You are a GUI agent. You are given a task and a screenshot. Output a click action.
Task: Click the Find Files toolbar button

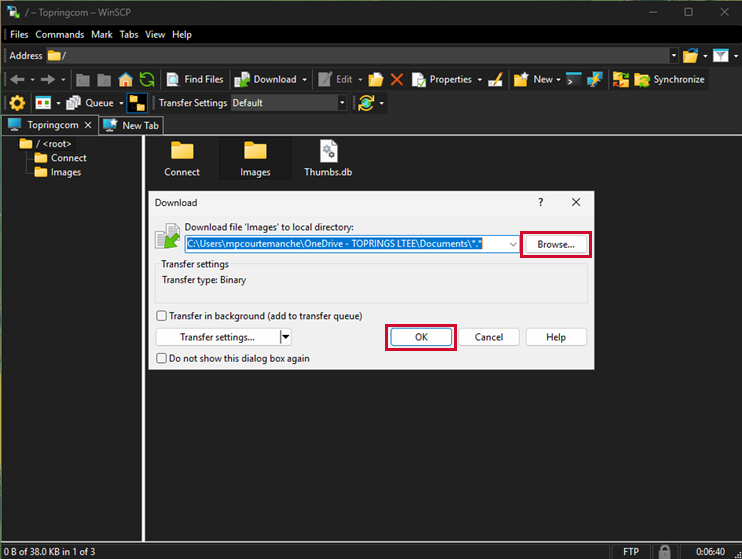195,79
